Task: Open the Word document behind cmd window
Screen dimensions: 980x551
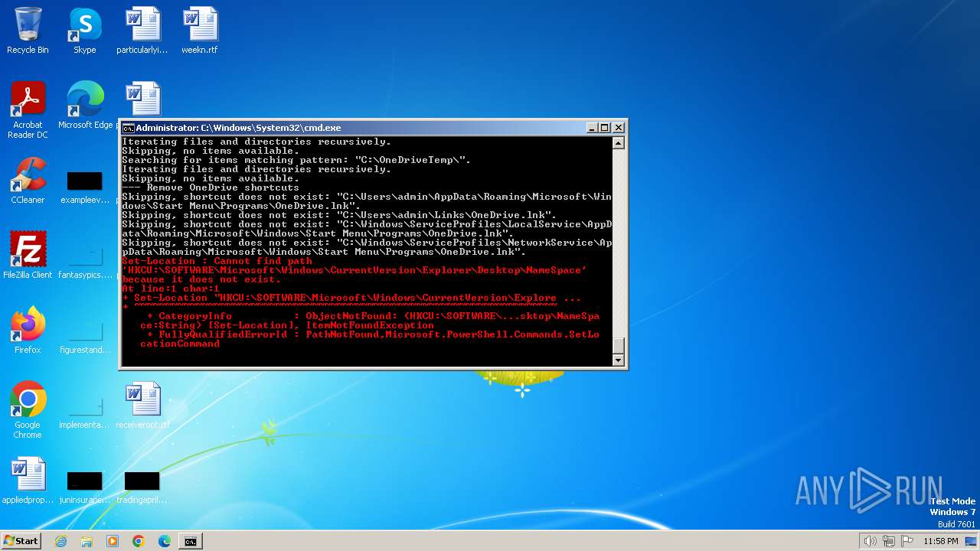Action: 142,99
